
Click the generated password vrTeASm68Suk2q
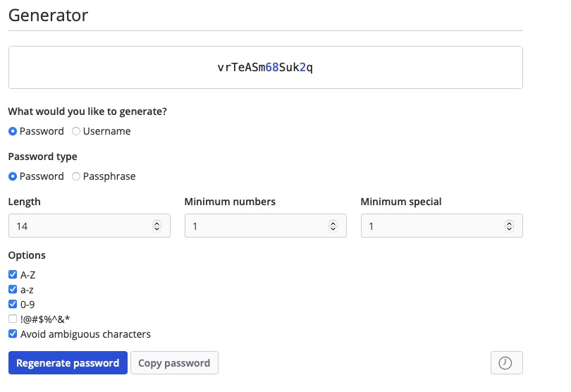(x=265, y=68)
